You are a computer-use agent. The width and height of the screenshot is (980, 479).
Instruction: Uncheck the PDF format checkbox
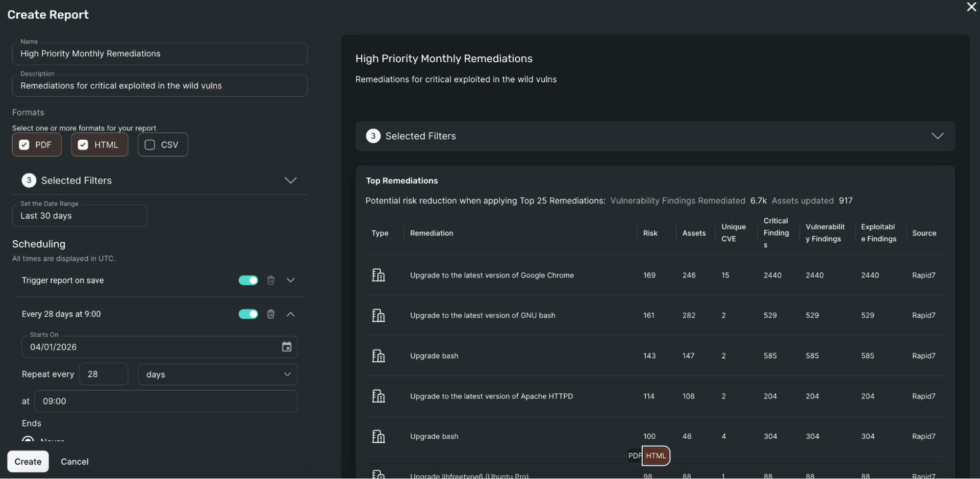click(x=24, y=145)
